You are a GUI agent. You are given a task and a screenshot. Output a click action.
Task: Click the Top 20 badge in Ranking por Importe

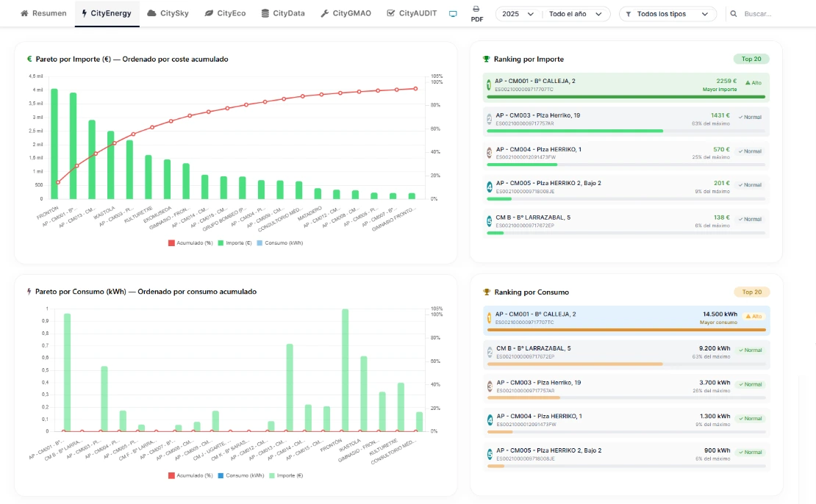click(751, 59)
